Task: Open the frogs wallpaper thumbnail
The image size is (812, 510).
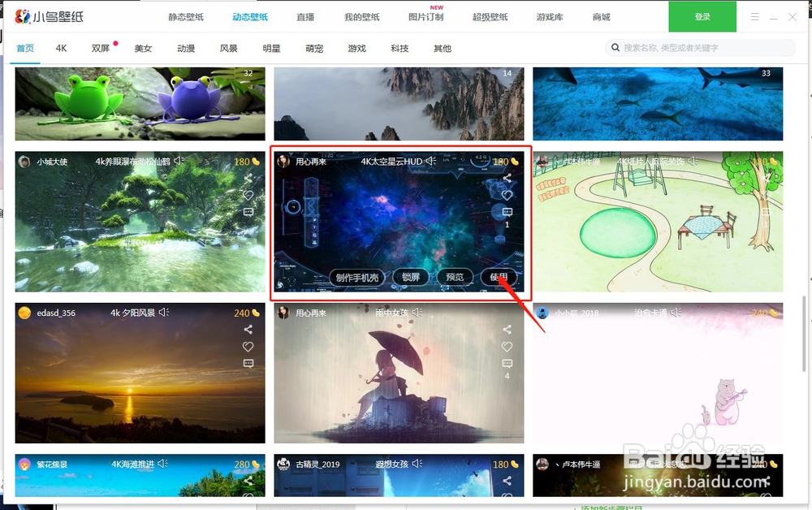Action: point(140,104)
